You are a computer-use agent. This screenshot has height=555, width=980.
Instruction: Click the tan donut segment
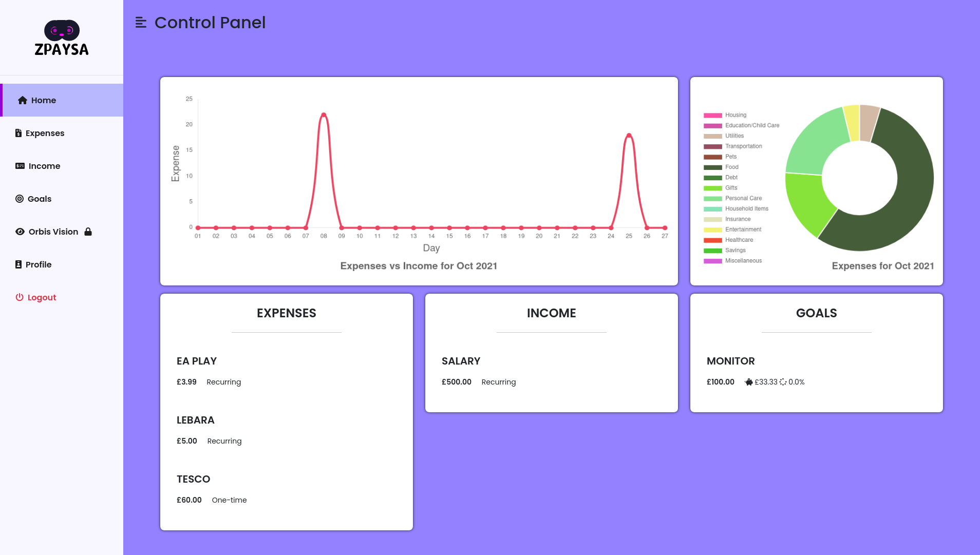[869, 123]
